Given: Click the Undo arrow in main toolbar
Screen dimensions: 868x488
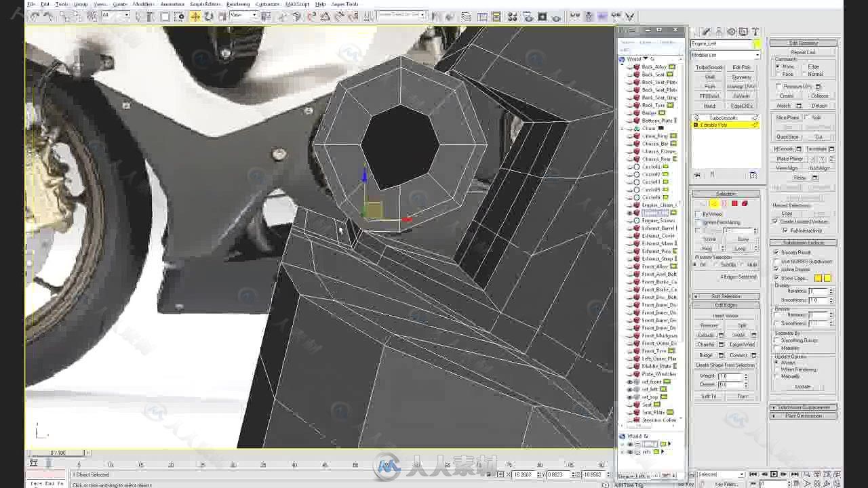Looking at the screenshot, I should [x=33, y=16].
